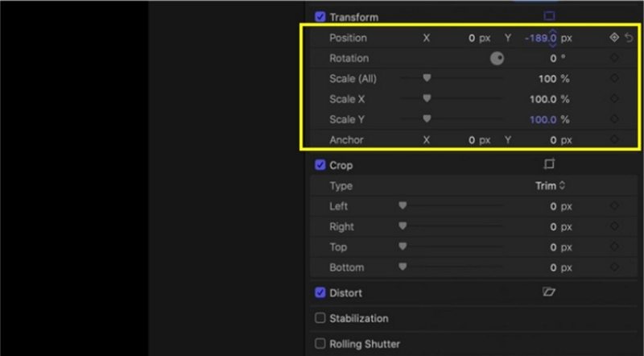The width and height of the screenshot is (644, 356).
Task: Click the Rotation parameter label
Action: 349,58
